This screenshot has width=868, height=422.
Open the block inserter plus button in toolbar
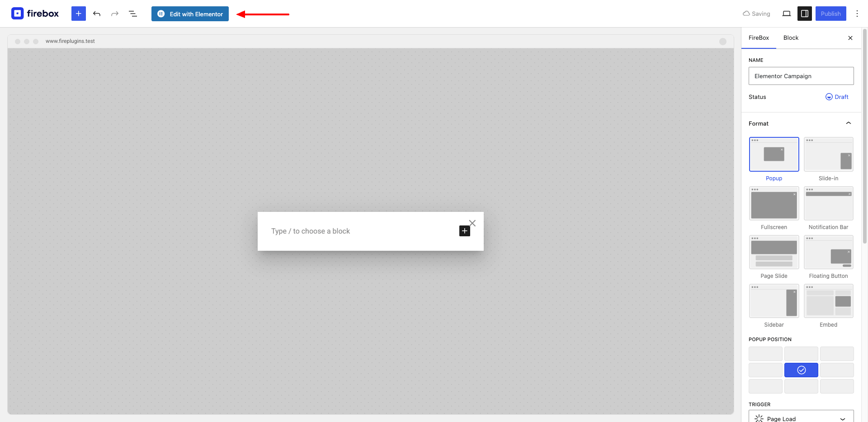pyautogui.click(x=79, y=14)
